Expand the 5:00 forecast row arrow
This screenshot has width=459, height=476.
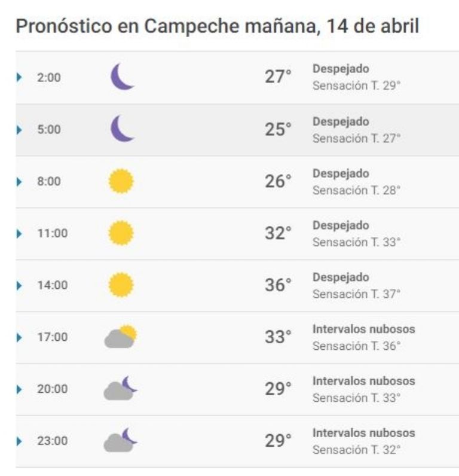19,130
